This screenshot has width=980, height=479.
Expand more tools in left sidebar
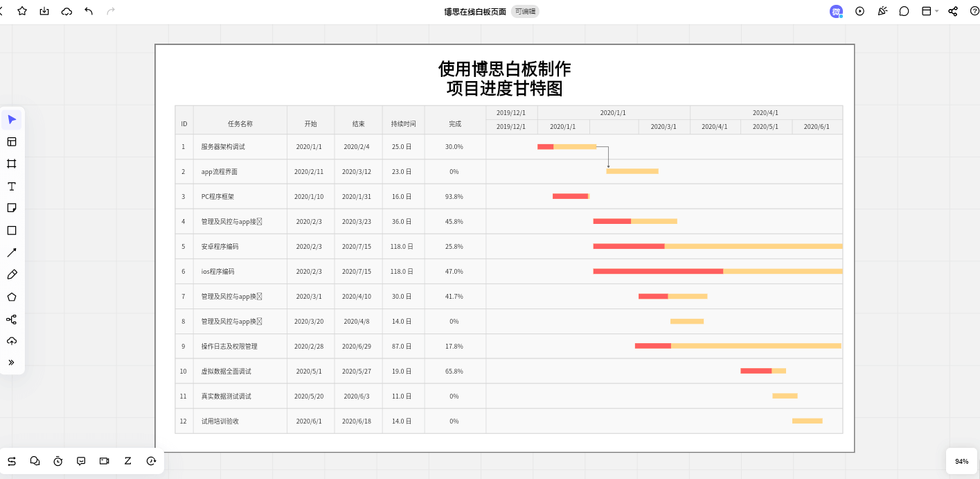(12, 363)
